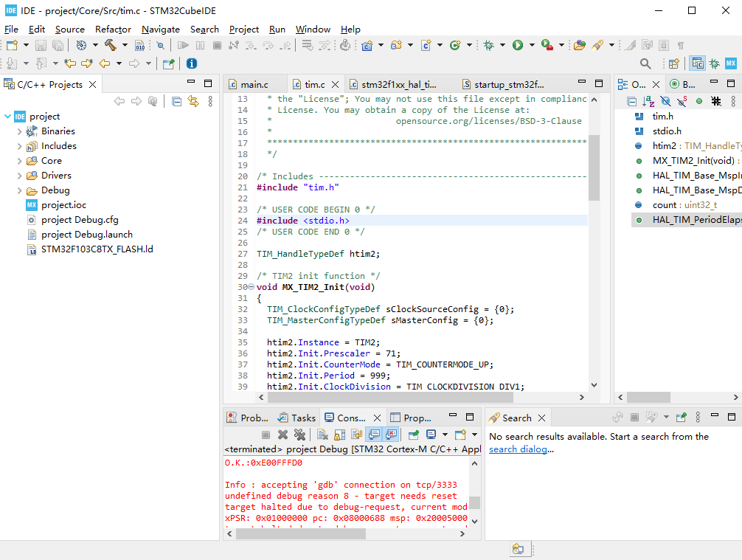The height and width of the screenshot is (560, 742).
Task: Open the File menu
Action: coord(11,30)
